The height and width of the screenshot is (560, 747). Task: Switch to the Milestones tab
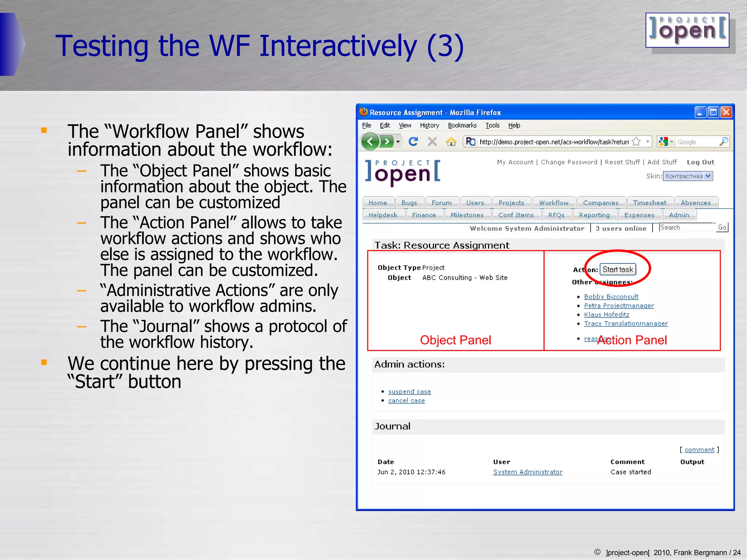click(x=467, y=215)
